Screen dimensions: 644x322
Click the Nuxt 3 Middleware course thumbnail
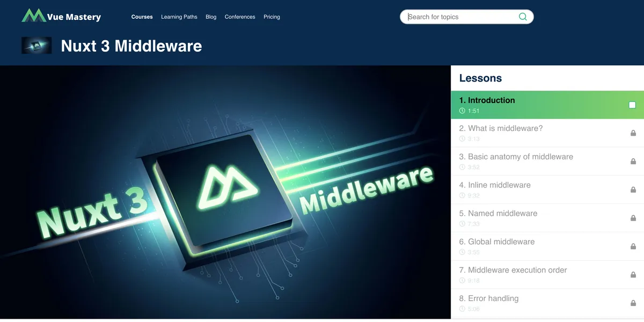point(36,46)
